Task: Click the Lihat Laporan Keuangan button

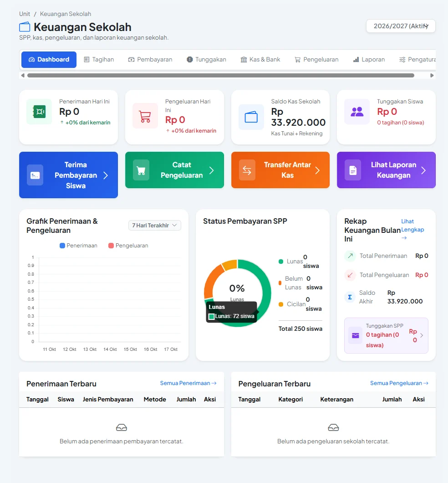Action: tap(386, 170)
